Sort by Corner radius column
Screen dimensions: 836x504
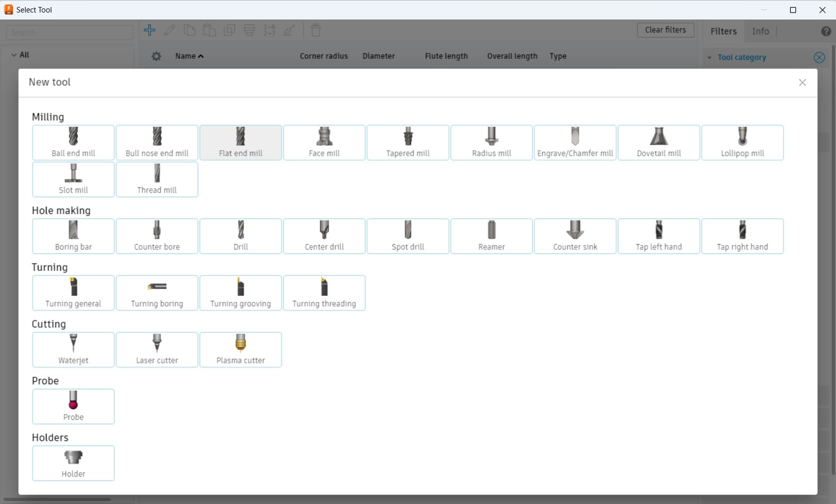pos(324,56)
